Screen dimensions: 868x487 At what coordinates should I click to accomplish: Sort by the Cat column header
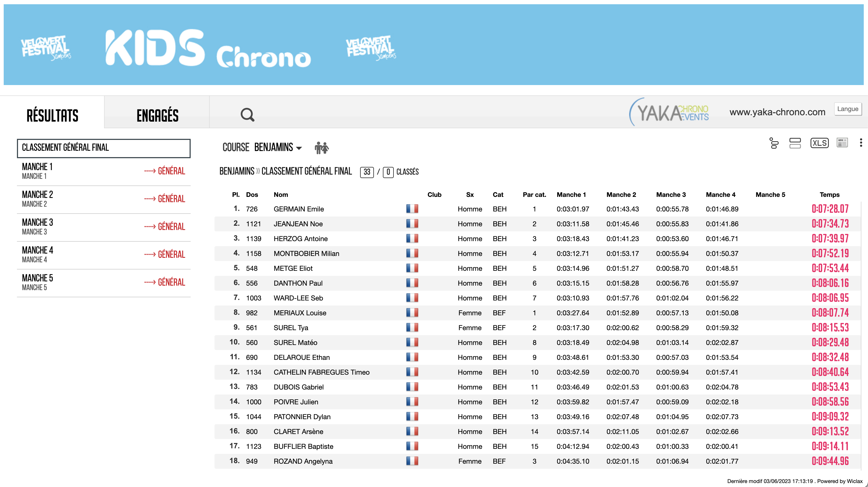pyautogui.click(x=498, y=194)
